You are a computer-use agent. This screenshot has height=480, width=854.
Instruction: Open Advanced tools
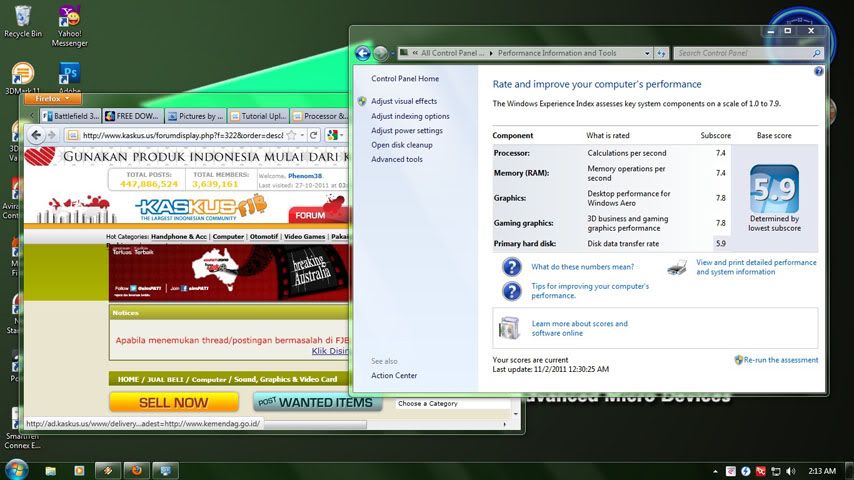396,159
